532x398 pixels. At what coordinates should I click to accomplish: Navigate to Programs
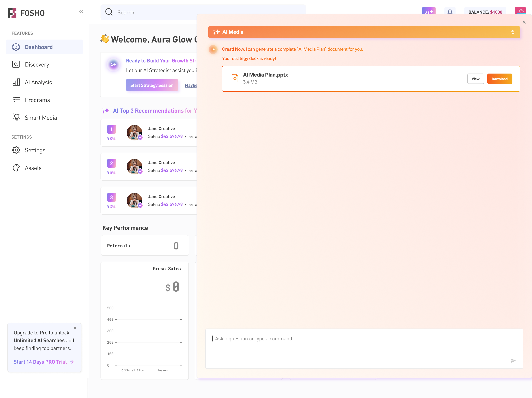coord(44,100)
